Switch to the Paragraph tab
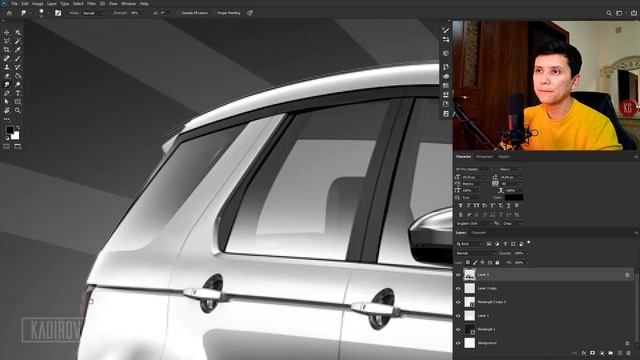The width and height of the screenshot is (640, 360). tap(484, 157)
